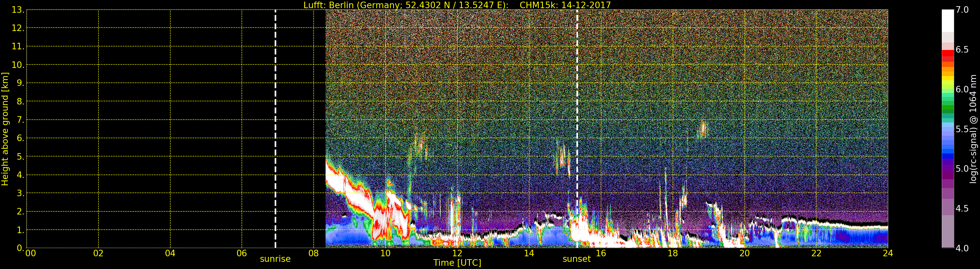Viewport: 980px width, 269px height.
Task: Click the colorbar tick value '6.0'
Action: pyautogui.click(x=962, y=89)
